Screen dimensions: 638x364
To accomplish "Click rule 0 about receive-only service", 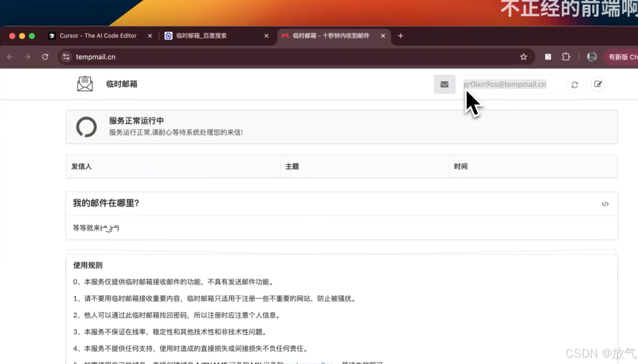I will click(174, 282).
